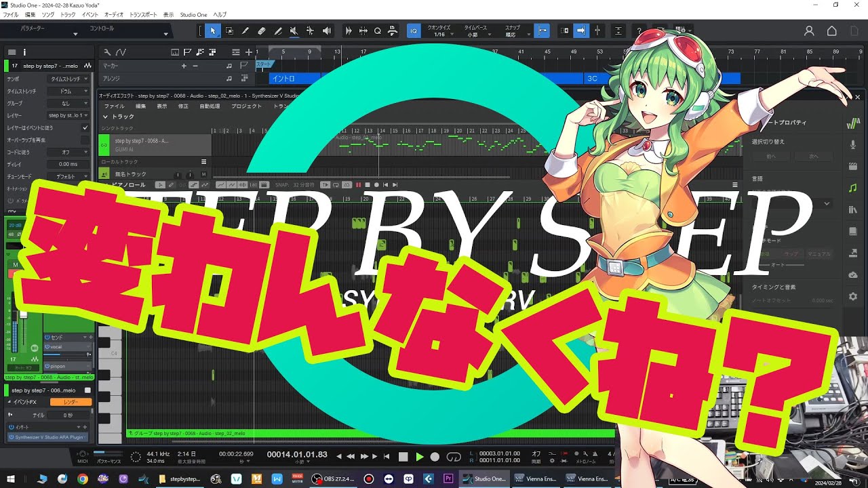Screen dimensions: 868x488
Task: Click the Quantize Q icon
Action: [x=378, y=30]
